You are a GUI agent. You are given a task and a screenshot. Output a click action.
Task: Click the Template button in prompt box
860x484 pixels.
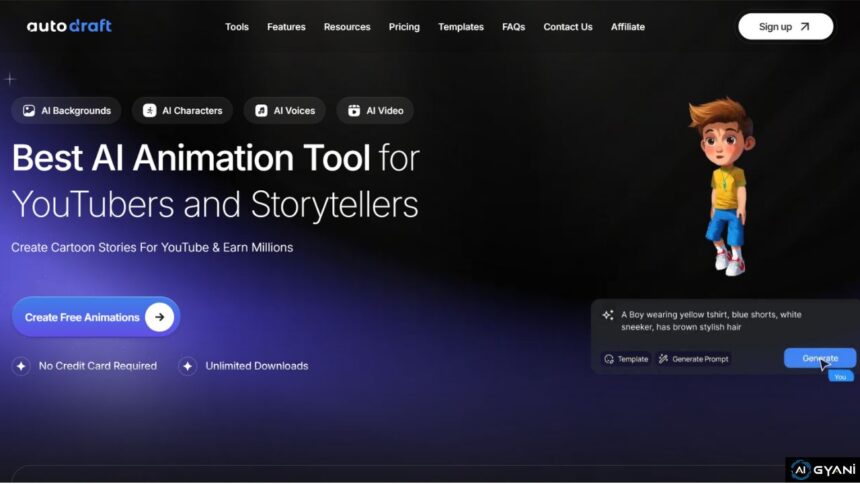626,359
